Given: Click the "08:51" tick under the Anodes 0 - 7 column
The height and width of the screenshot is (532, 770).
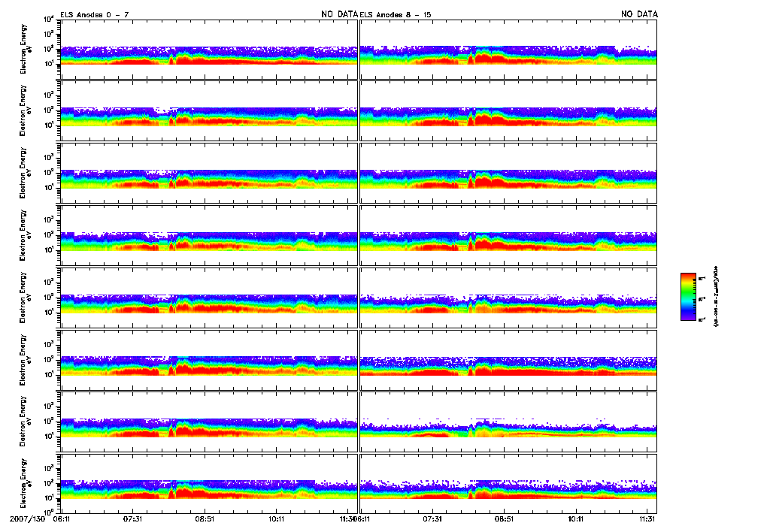Looking at the screenshot, I should coord(205,518).
